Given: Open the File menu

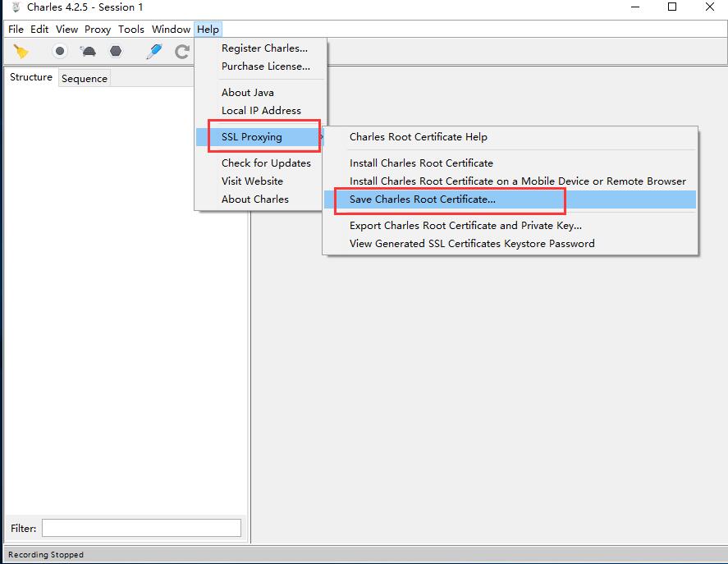Looking at the screenshot, I should [16, 30].
